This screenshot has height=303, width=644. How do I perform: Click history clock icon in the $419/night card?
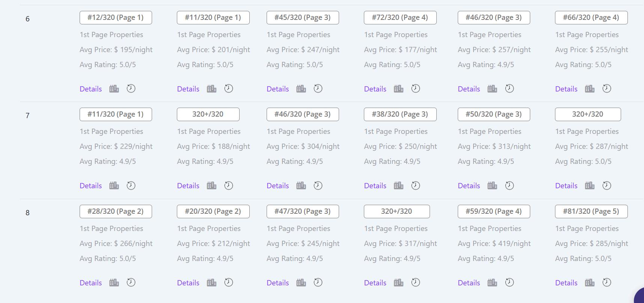coord(510,282)
